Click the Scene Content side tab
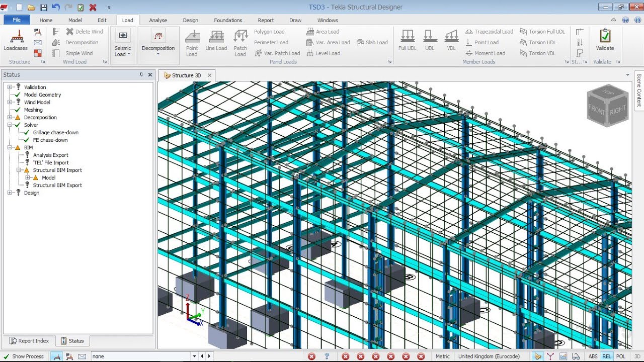The image size is (644, 362). tap(639, 90)
